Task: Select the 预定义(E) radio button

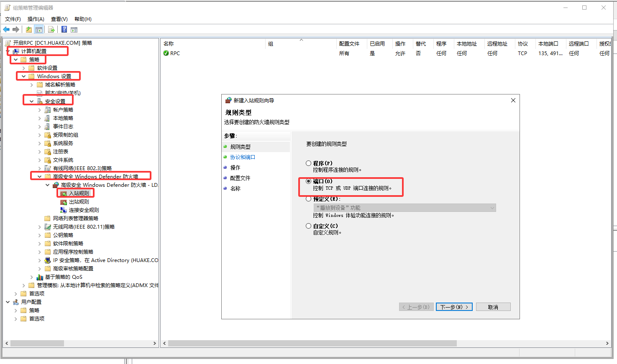Action: 308,199
